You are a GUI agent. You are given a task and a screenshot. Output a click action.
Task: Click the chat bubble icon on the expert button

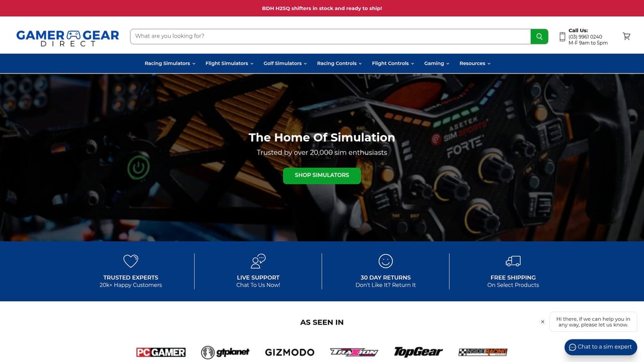(574, 347)
